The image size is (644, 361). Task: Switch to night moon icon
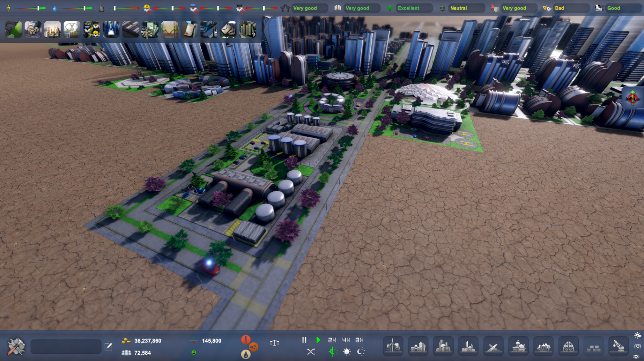click(361, 352)
